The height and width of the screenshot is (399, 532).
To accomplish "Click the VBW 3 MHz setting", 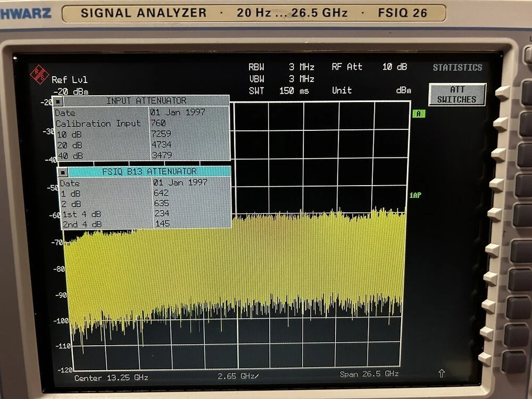I will pyautogui.click(x=281, y=78).
